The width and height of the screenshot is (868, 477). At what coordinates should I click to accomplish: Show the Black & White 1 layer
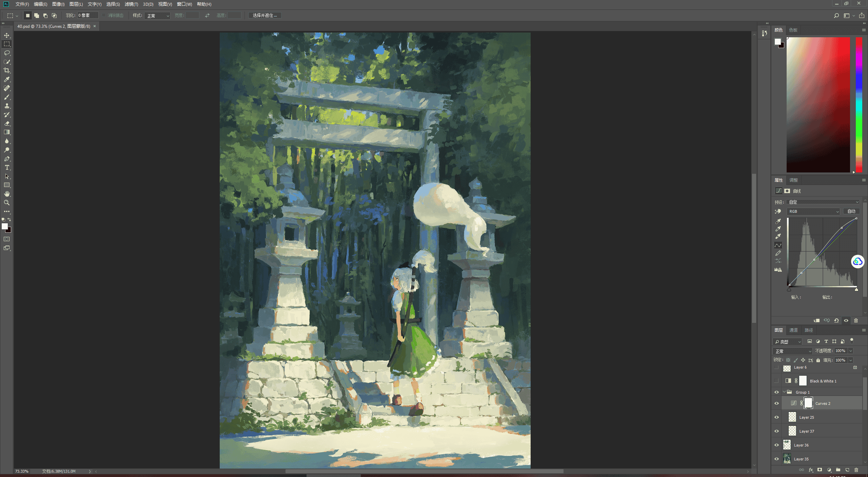point(776,381)
